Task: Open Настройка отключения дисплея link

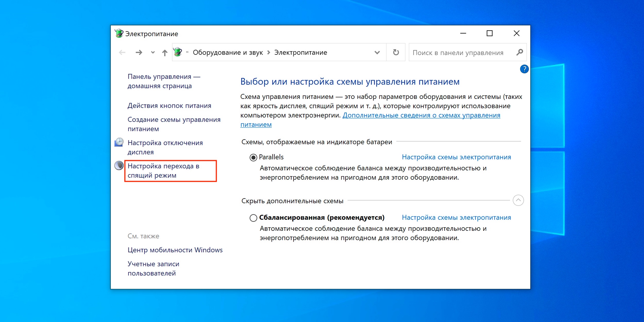Action: tap(165, 147)
